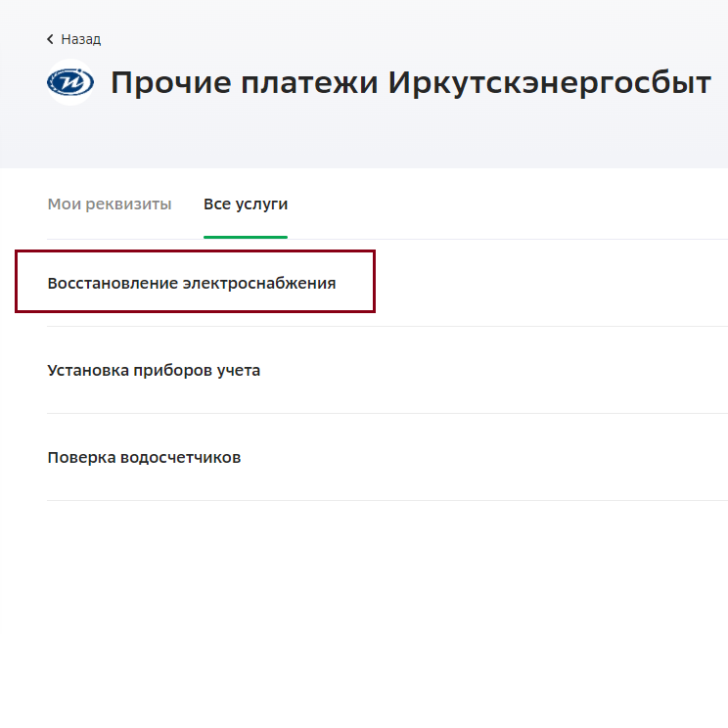Open Восстановление электроснабжения service

[x=192, y=283]
